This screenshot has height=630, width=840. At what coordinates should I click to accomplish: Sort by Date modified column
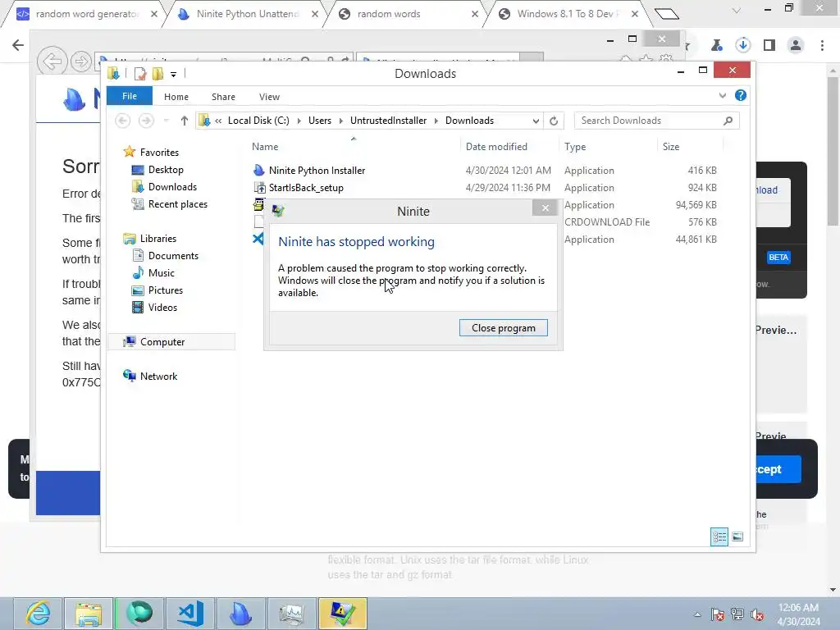click(496, 146)
